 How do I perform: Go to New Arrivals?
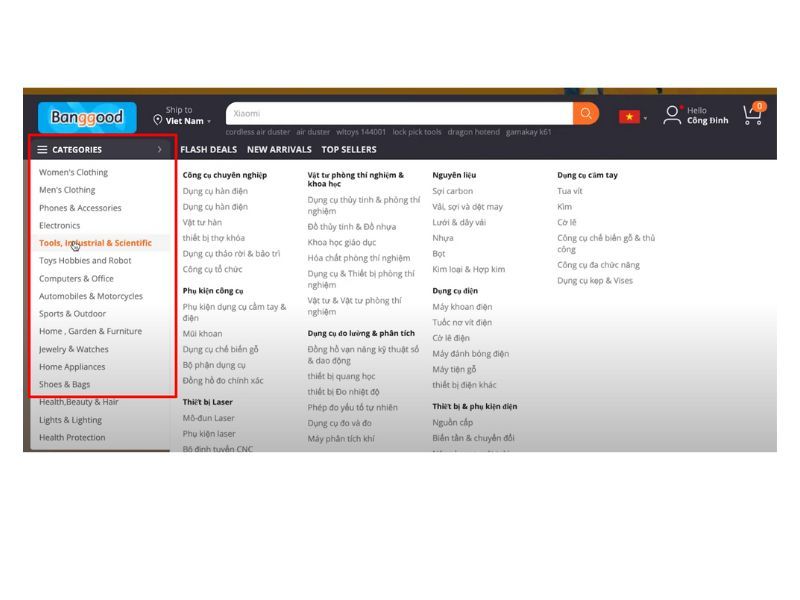point(279,150)
